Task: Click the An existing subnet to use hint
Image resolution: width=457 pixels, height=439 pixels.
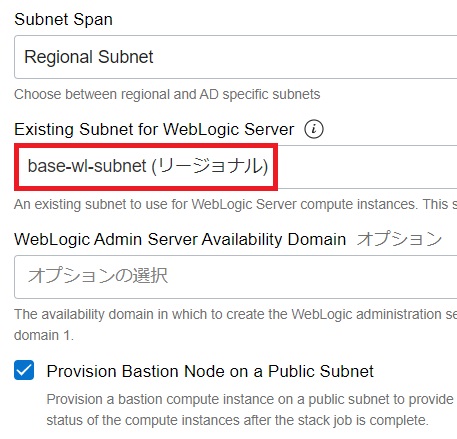Action: [235, 204]
